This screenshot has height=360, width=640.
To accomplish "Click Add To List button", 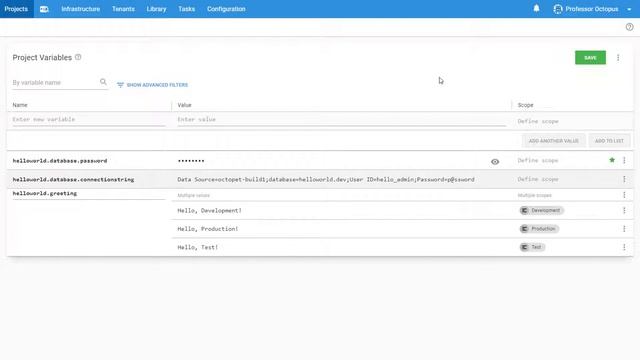I will (609, 141).
